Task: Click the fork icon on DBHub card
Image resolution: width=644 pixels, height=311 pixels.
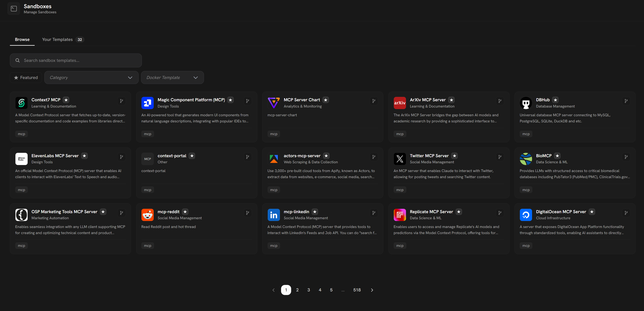Action: coord(626,101)
